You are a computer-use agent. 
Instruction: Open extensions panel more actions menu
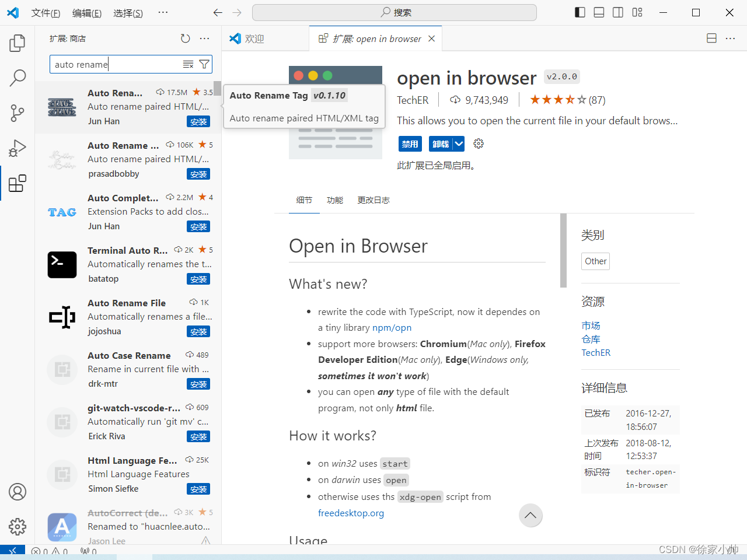pos(204,38)
